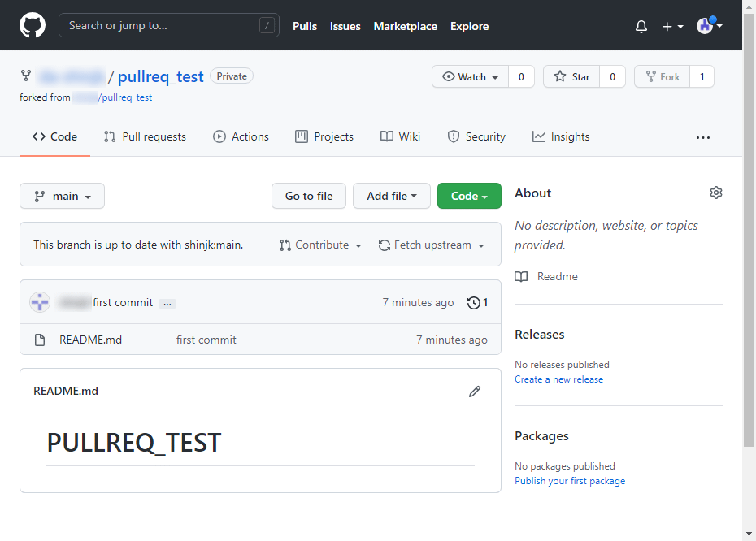Open the three-dot overflow tab menu
Image resolution: width=756 pixels, height=541 pixels.
(x=703, y=137)
